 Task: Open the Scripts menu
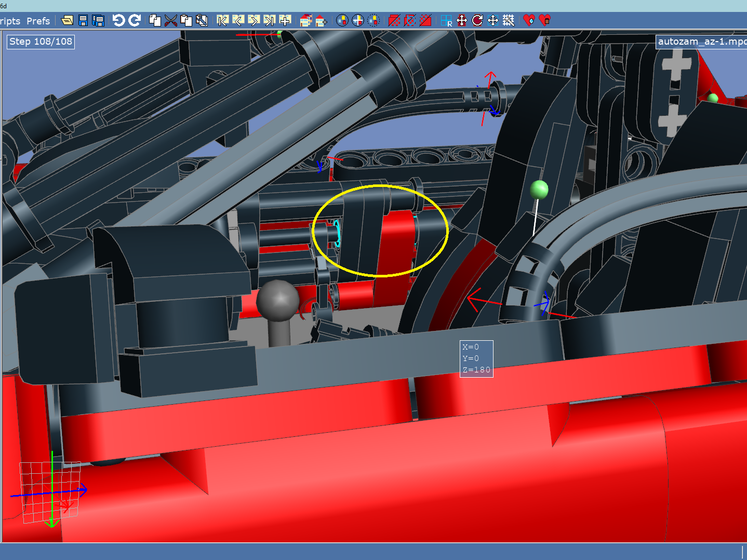pos(9,21)
